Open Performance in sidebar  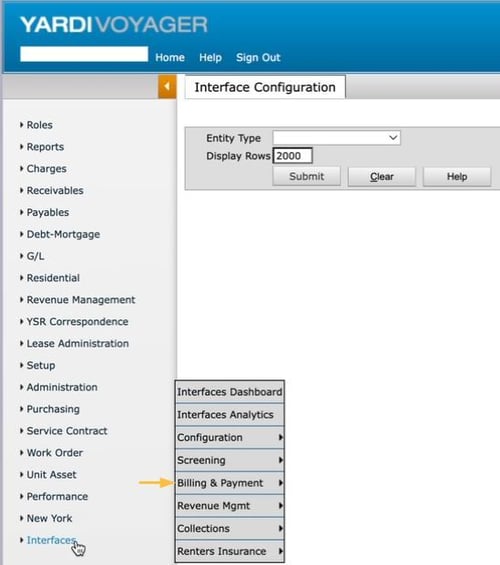(x=54, y=497)
